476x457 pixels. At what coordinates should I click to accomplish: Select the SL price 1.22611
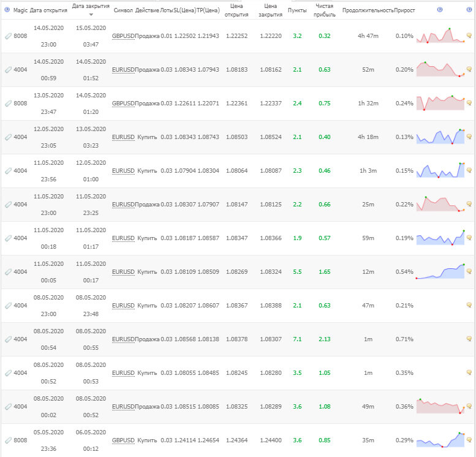click(185, 104)
